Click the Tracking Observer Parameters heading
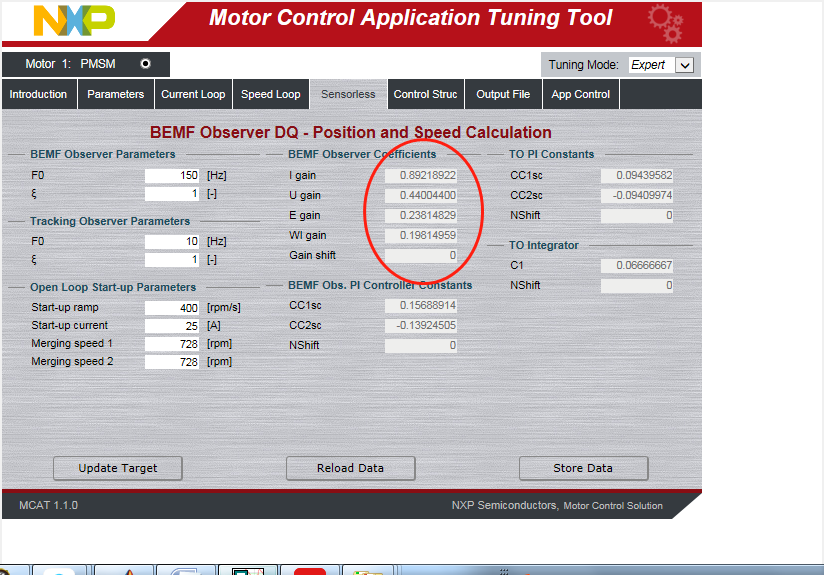824x575 pixels. pyautogui.click(x=110, y=221)
